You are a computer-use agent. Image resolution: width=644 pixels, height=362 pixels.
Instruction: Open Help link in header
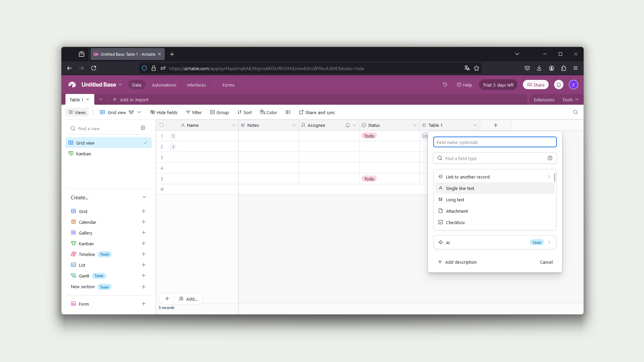[464, 85]
